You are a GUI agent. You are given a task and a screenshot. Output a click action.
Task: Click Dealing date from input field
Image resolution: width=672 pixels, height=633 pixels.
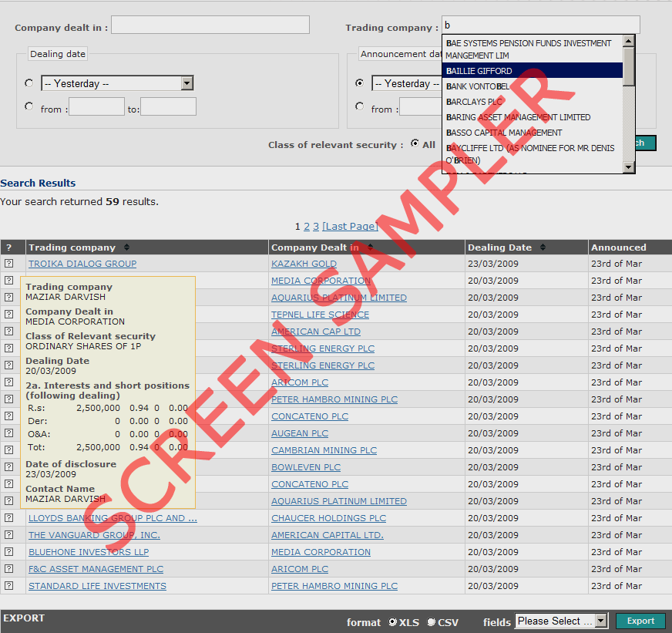[x=96, y=106]
